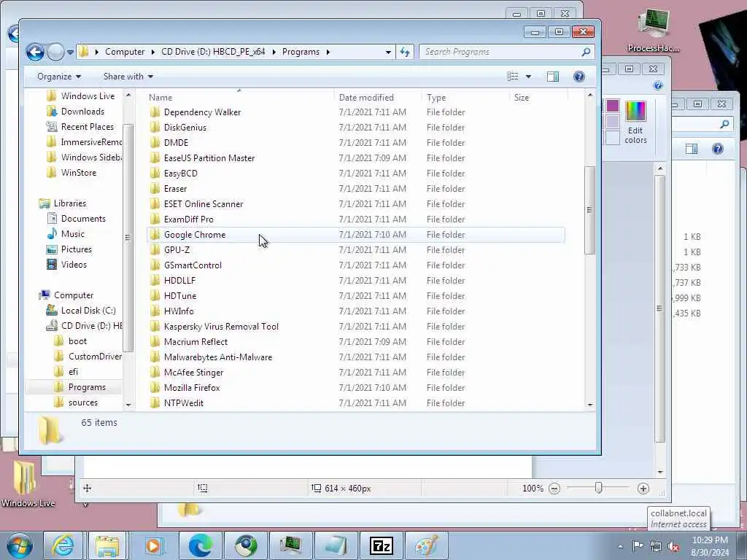Click the zoom slider handle in Paint
The width and height of the screenshot is (747, 560).
point(598,488)
